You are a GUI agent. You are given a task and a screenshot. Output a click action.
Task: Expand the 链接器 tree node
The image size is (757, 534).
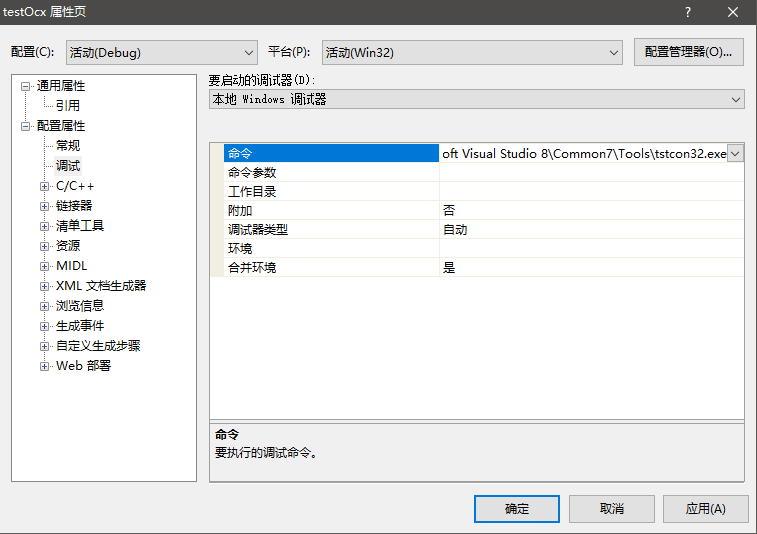coord(44,206)
